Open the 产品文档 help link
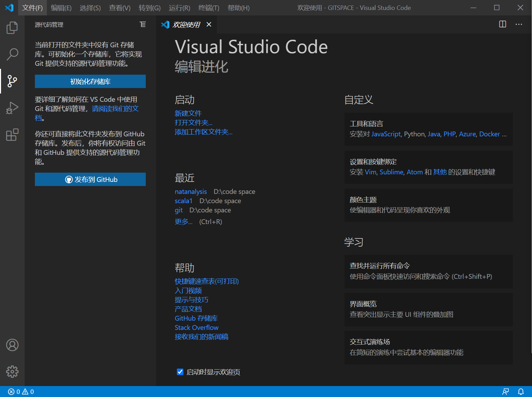Image resolution: width=532 pixels, height=397 pixels. click(x=188, y=309)
